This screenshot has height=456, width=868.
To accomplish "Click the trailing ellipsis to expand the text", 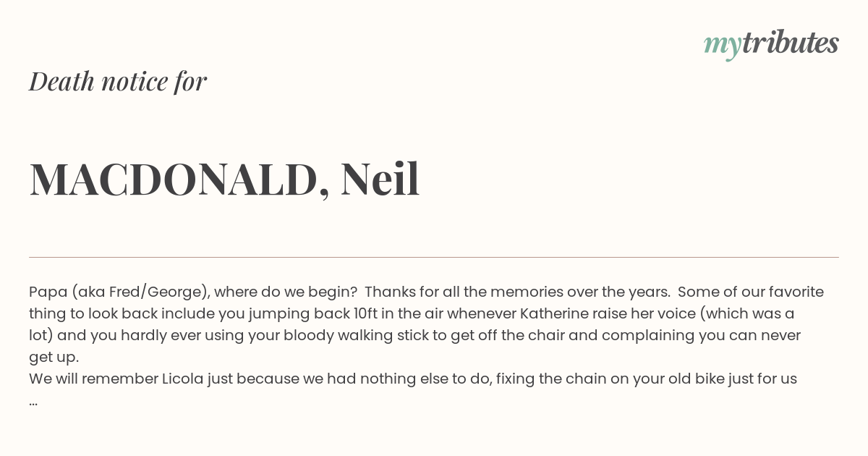I will (33, 401).
